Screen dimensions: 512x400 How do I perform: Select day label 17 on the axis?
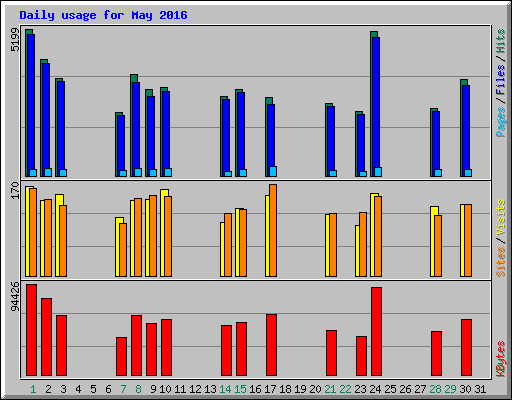coord(270,389)
